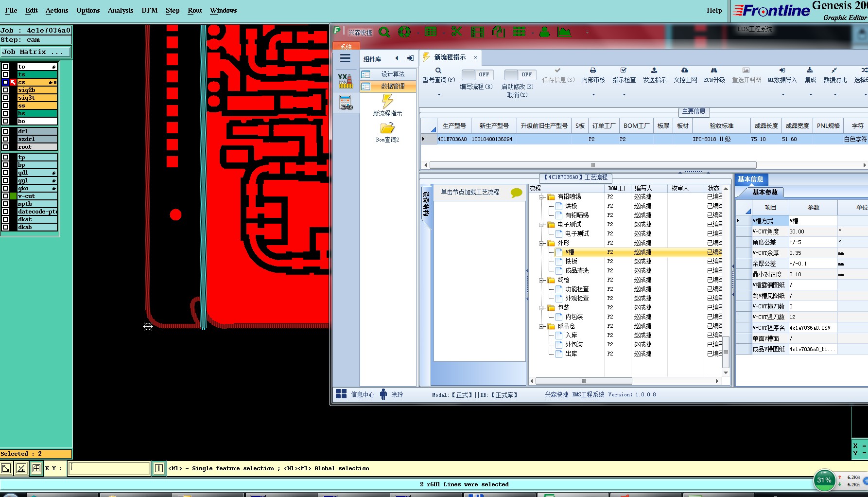Collapse the 成品仓 tree folder
Image resolution: width=868 pixels, height=497 pixels.
[x=541, y=326]
